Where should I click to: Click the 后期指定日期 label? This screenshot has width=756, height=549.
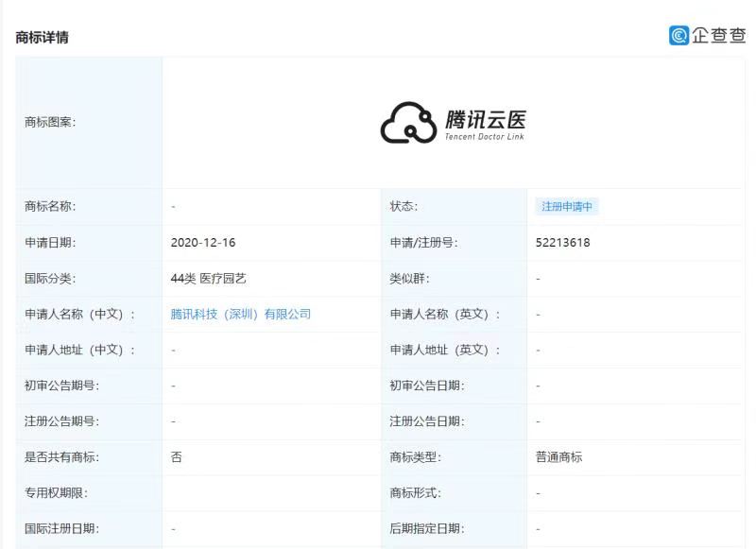pos(427,529)
